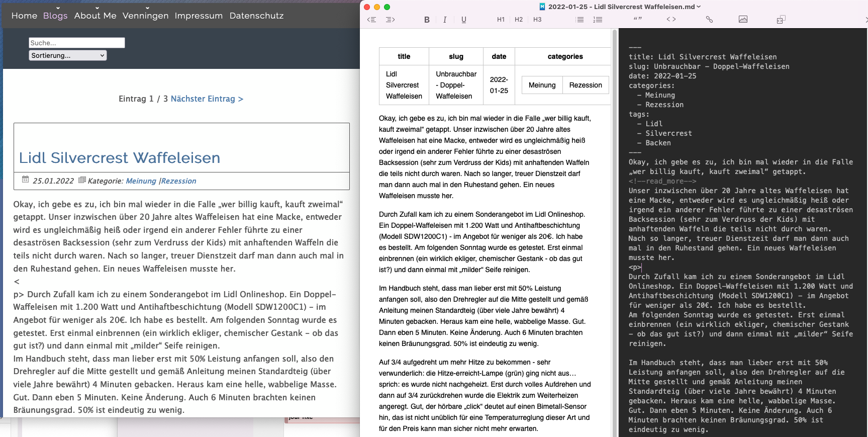868x437 pixels.
Task: Open the Datenschutz page link
Action: point(256,16)
